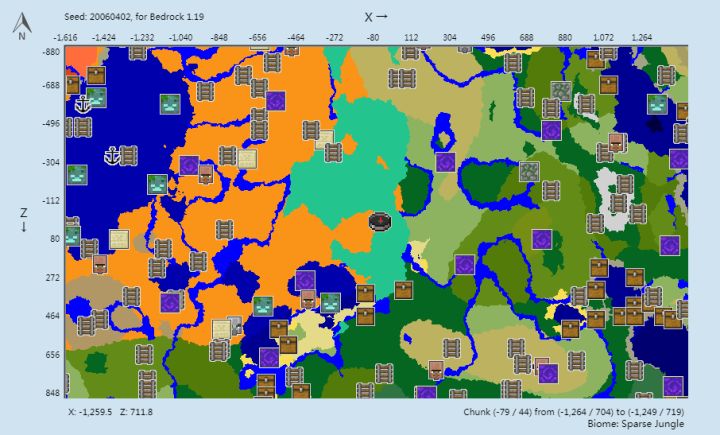The height and width of the screenshot is (435, 720).
Task: Click the "-112" Z-axis label
Action: click(51, 201)
